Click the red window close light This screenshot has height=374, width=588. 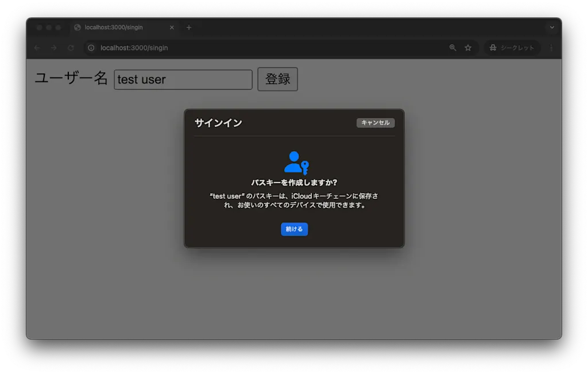click(40, 28)
